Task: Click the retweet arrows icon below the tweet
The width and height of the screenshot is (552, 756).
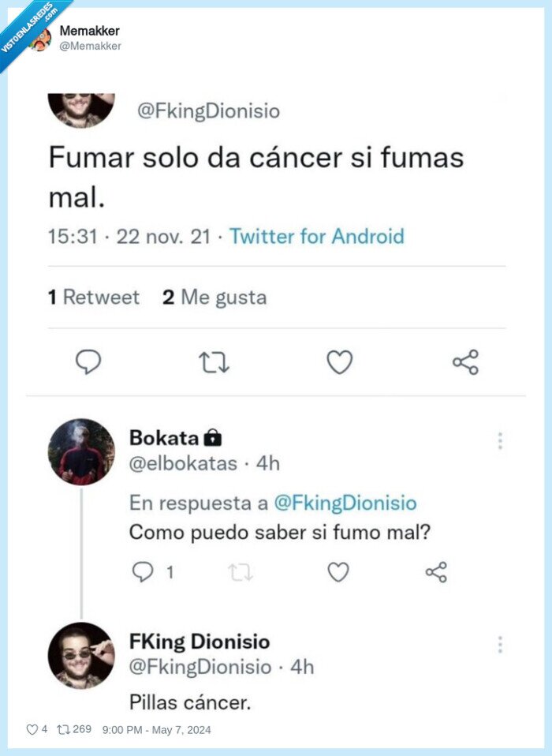Action: pyautogui.click(x=214, y=361)
